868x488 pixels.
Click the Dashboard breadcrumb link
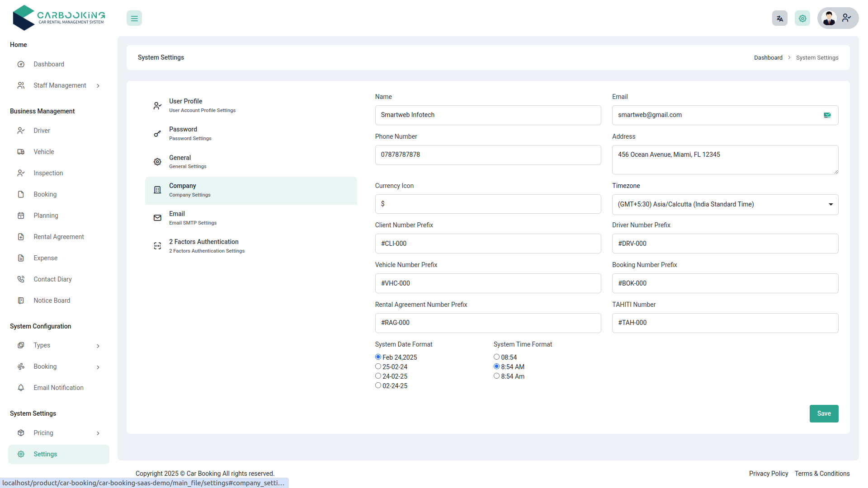(768, 58)
